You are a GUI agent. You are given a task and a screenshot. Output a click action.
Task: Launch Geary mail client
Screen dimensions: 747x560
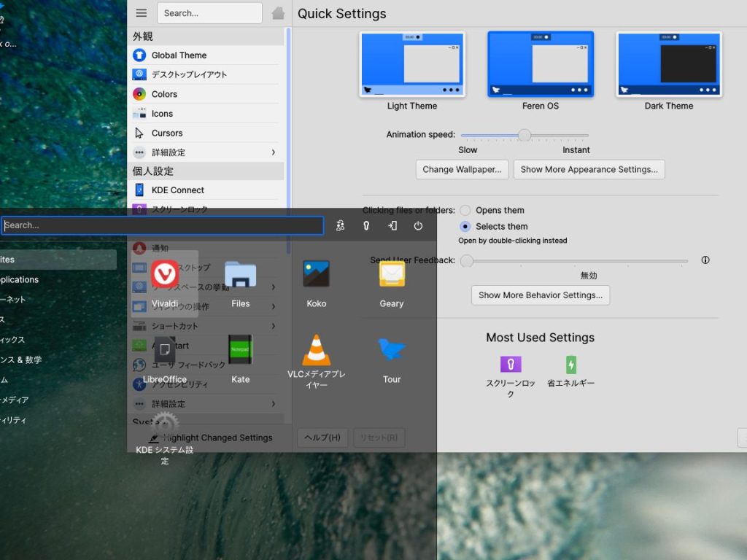point(392,284)
